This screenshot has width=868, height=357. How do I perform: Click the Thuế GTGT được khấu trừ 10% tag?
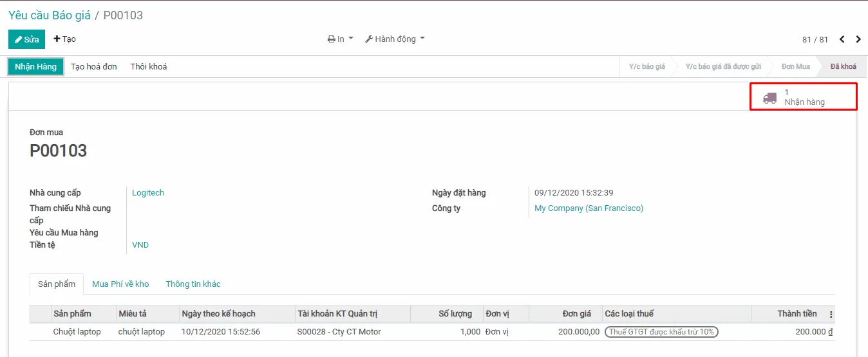pos(661,332)
